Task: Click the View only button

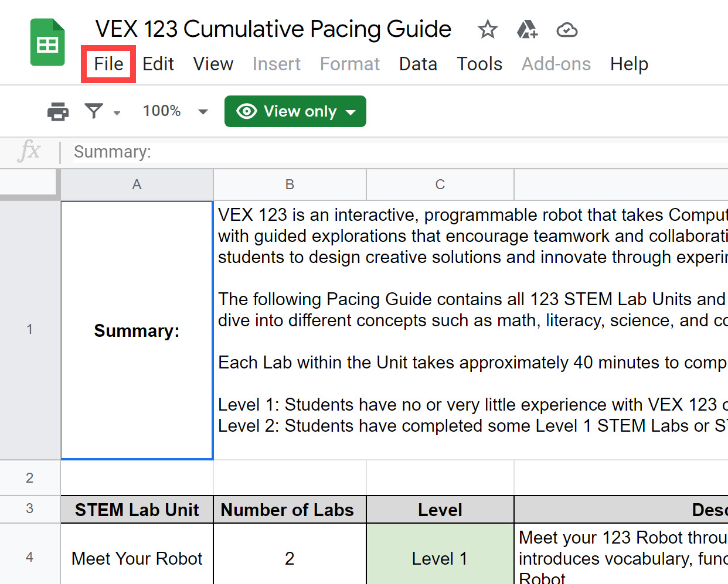Action: pos(295,111)
